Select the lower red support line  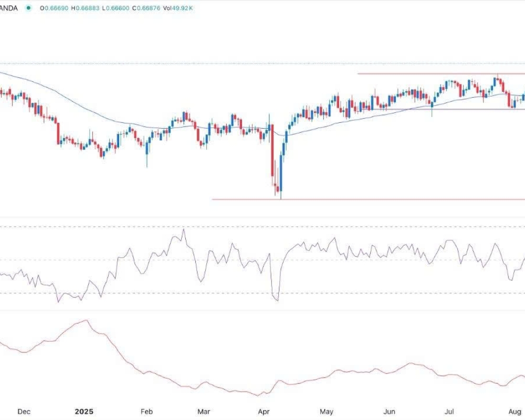click(x=367, y=199)
